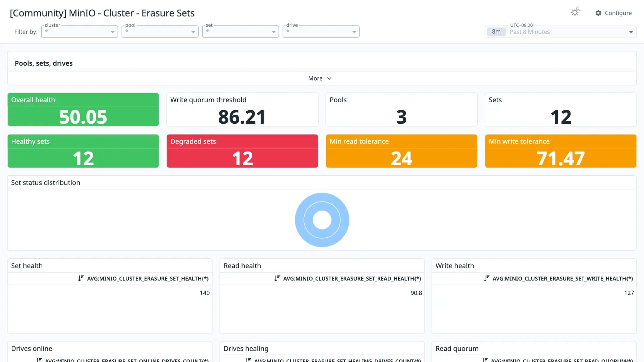
Task: Click the 8m time badge
Action: coord(496,32)
